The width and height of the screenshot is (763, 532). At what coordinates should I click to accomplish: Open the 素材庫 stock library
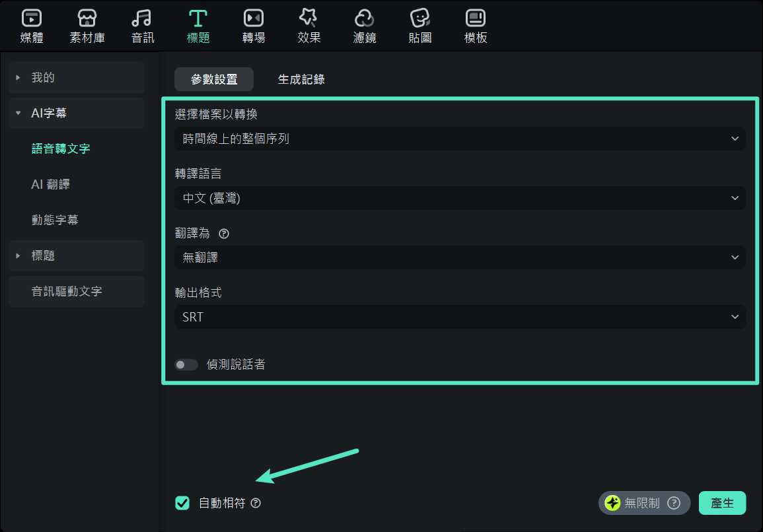[87, 25]
